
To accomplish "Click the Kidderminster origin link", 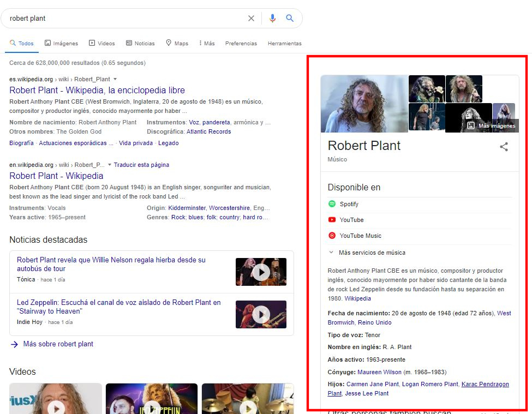I will [187, 208].
